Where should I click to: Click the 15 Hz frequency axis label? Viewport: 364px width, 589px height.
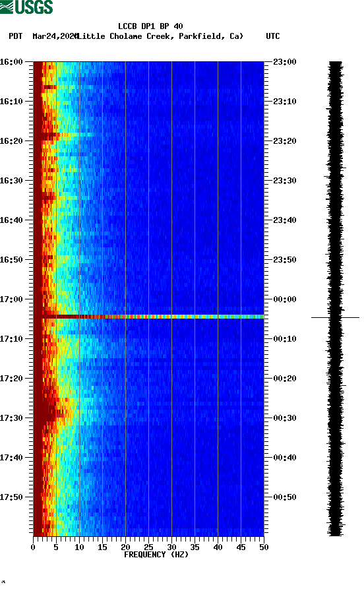[x=102, y=547]
